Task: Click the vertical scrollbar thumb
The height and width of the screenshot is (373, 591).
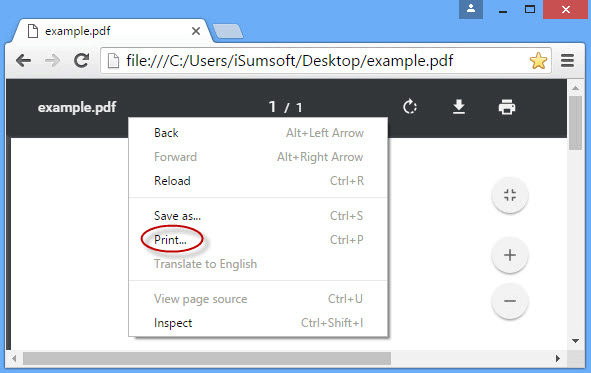Action: point(575,123)
